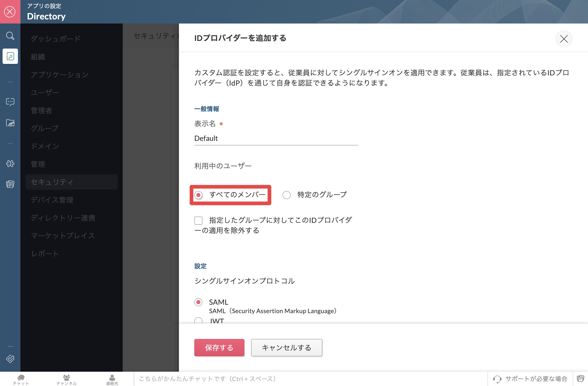This screenshot has width=588, height=386.
Task: Open Channels icon in bottom bar
Action: coord(66,379)
